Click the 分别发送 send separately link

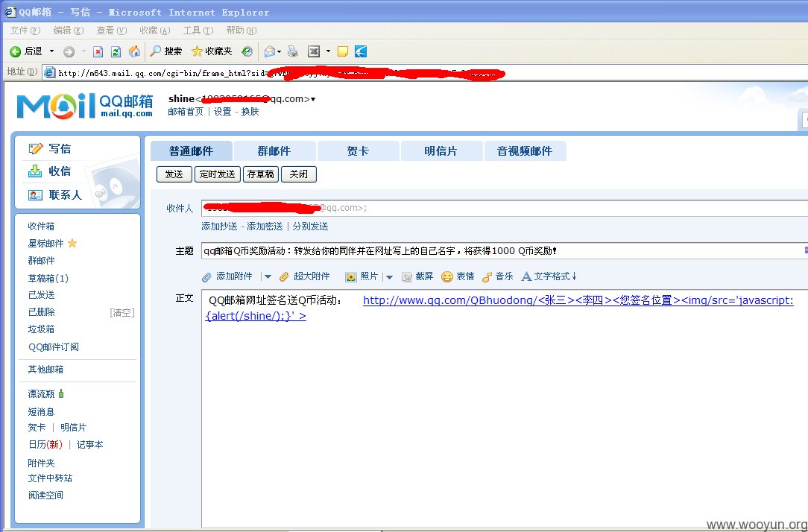point(310,227)
